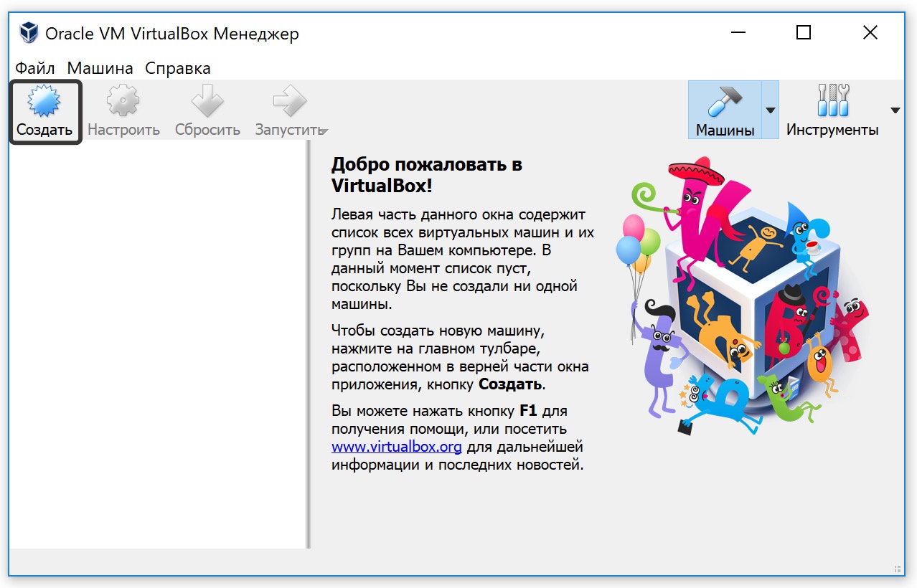Viewport: 917px width, 588px height.
Task: Click the bold "F1" in welcome text
Action: tap(528, 412)
